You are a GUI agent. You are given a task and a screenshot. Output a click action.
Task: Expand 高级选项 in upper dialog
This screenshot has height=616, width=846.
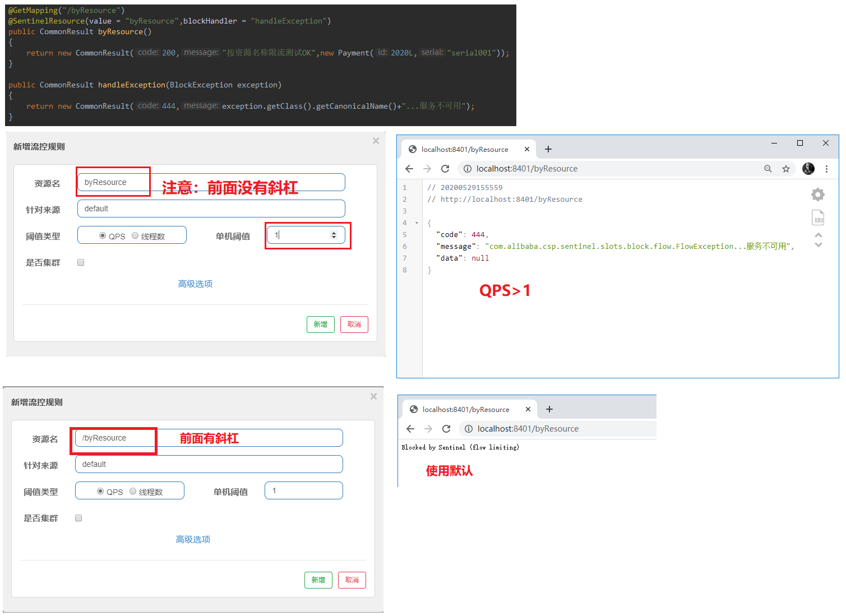195,284
